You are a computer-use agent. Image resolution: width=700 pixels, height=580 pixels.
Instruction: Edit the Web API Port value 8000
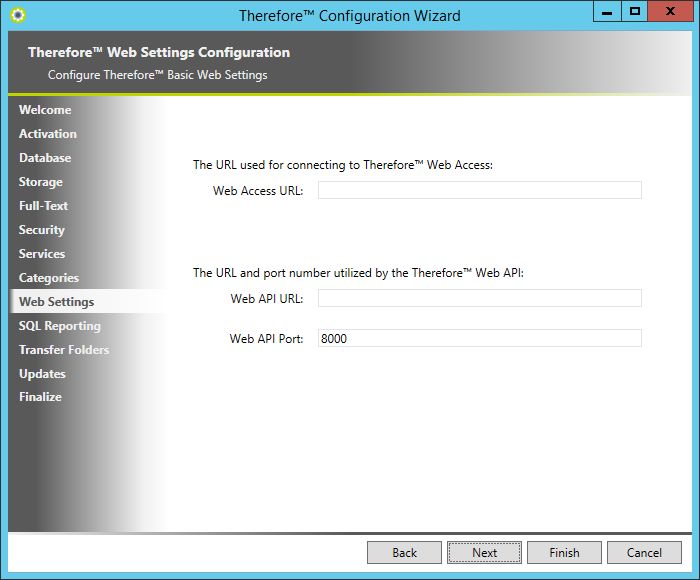pyautogui.click(x=480, y=338)
